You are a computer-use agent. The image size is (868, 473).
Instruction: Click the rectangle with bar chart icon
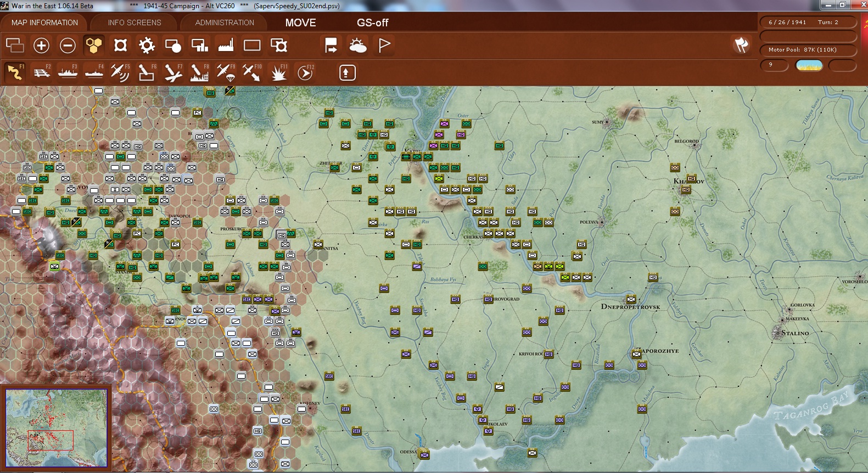coord(199,45)
